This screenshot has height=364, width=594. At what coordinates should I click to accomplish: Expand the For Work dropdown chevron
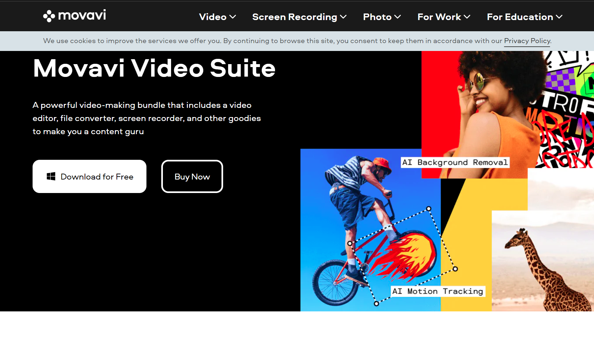(467, 17)
